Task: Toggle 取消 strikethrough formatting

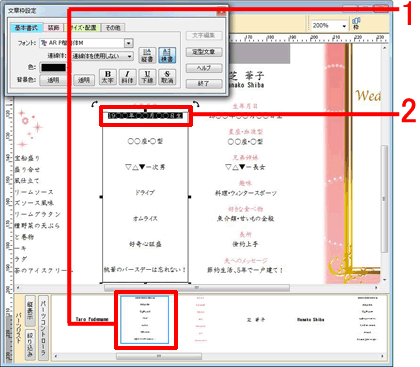Action: [x=167, y=77]
